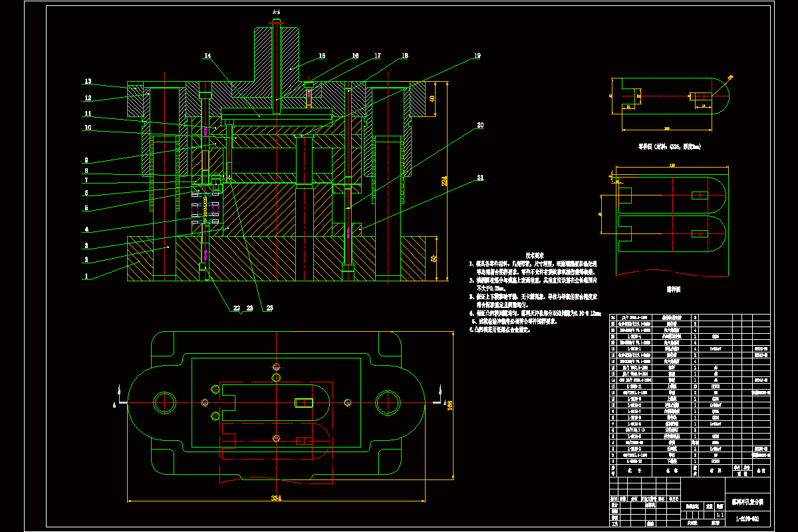The image size is (798, 532).
Task: Click the drawing title in the title block
Action: coord(748,501)
